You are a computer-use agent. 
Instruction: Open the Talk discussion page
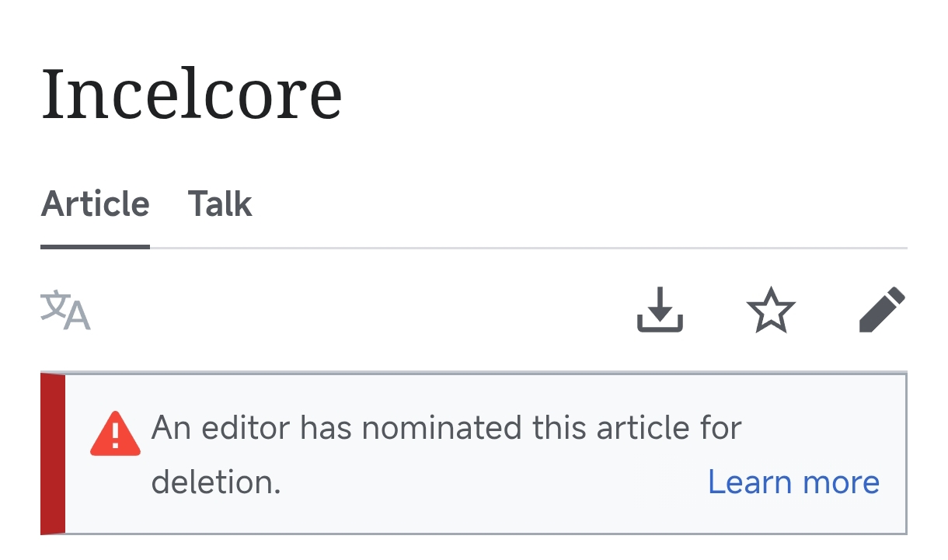pos(220,204)
